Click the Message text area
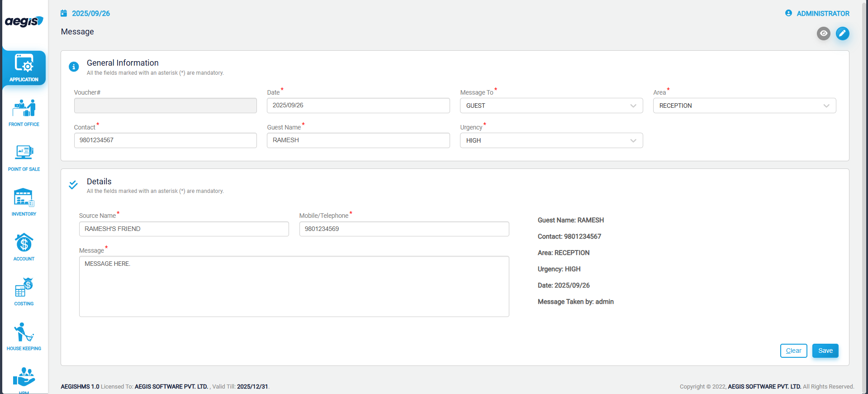868x394 pixels. (x=294, y=286)
